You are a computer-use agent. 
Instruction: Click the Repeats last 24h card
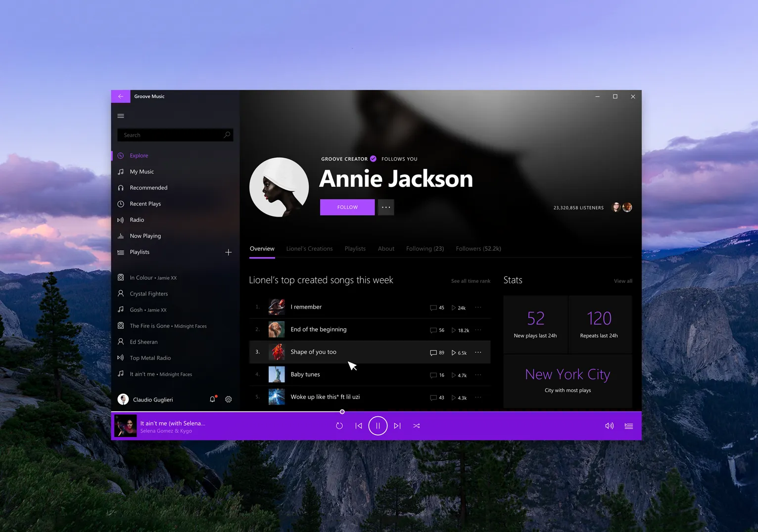point(600,324)
